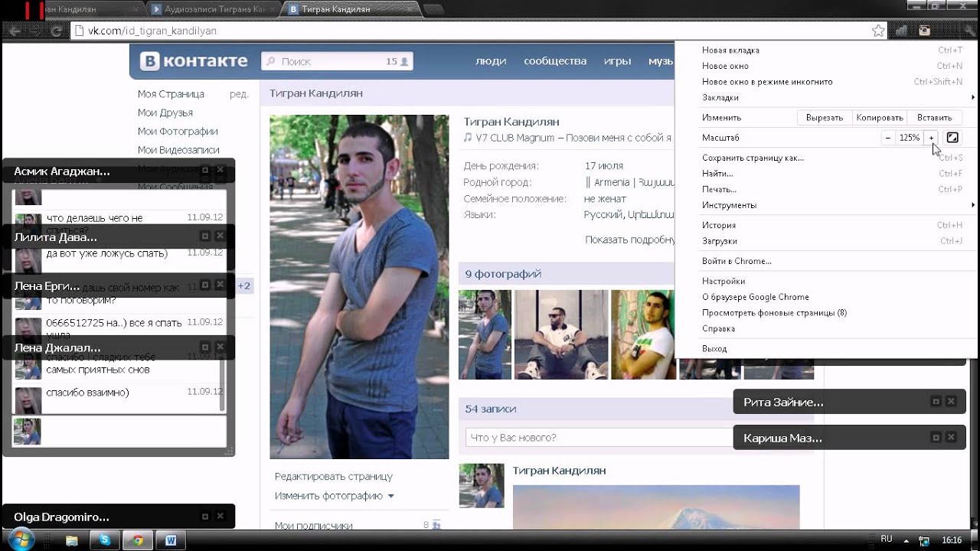
Task: Close the Рита Зайне chat box
Action: (951, 401)
